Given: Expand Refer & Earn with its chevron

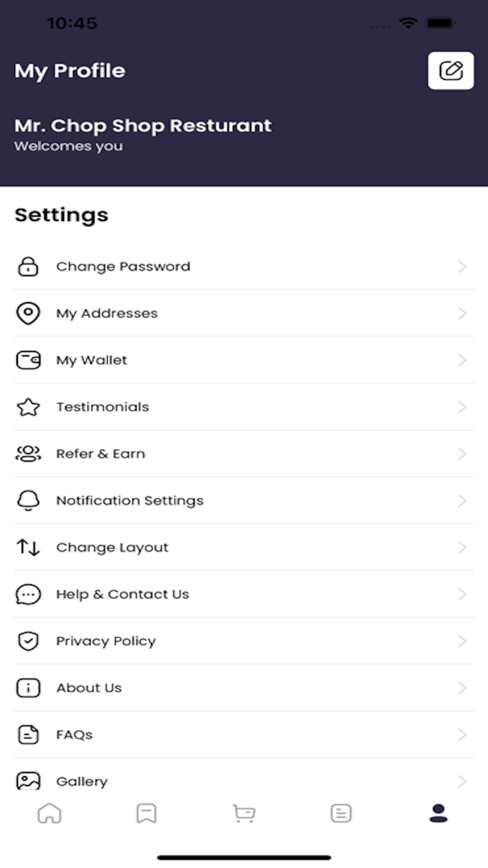Looking at the screenshot, I should coord(462,454).
